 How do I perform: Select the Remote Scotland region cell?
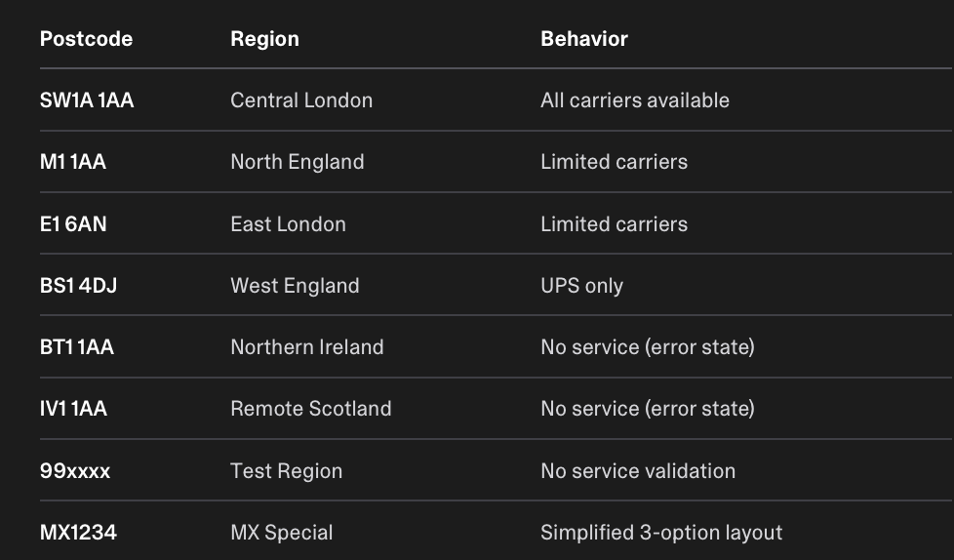click(x=310, y=409)
